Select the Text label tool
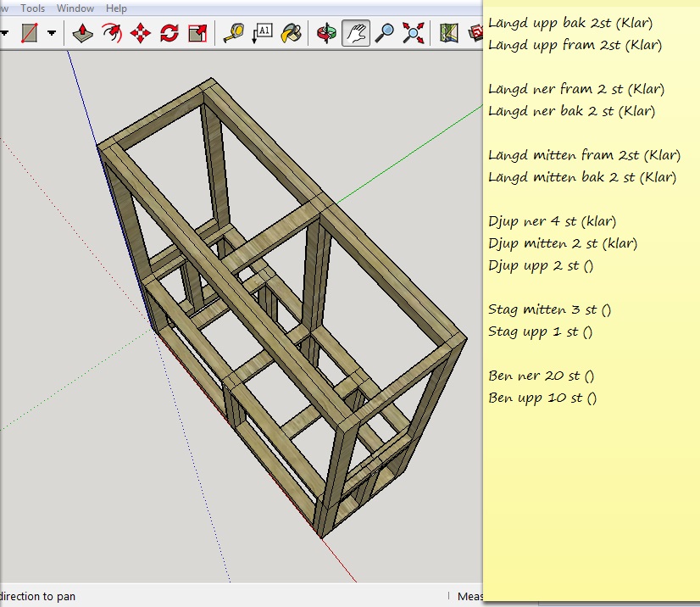 coord(263,33)
